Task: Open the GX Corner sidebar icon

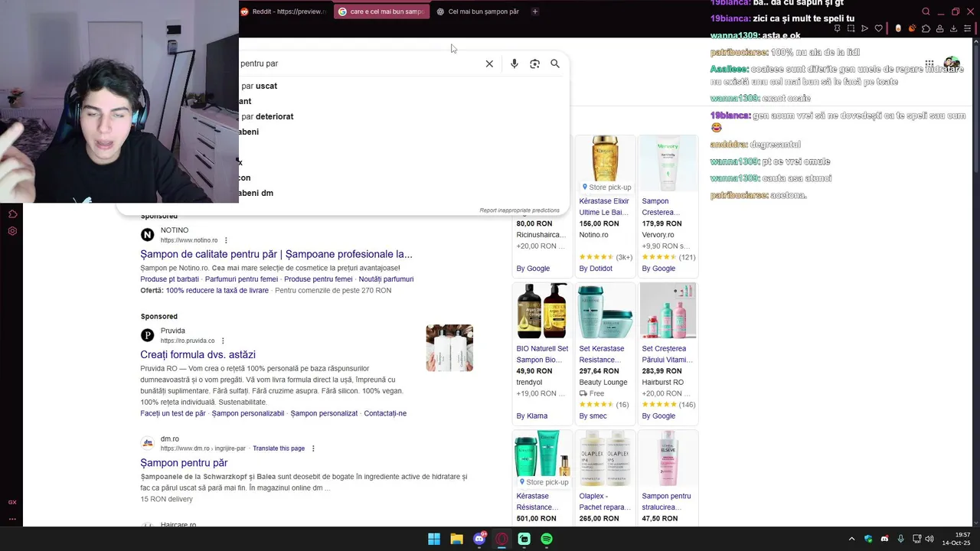Action: pyautogui.click(x=12, y=502)
